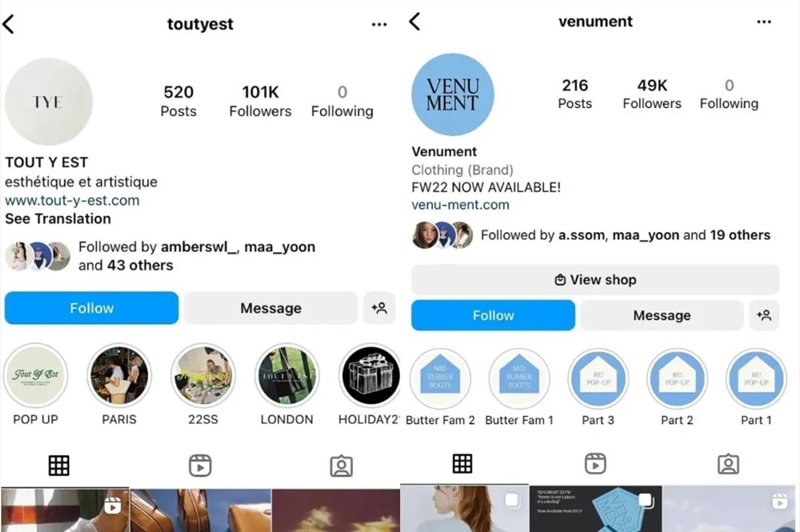Go back from toutyest profile
Viewport: 800px width, 532px height.
[x=9, y=24]
